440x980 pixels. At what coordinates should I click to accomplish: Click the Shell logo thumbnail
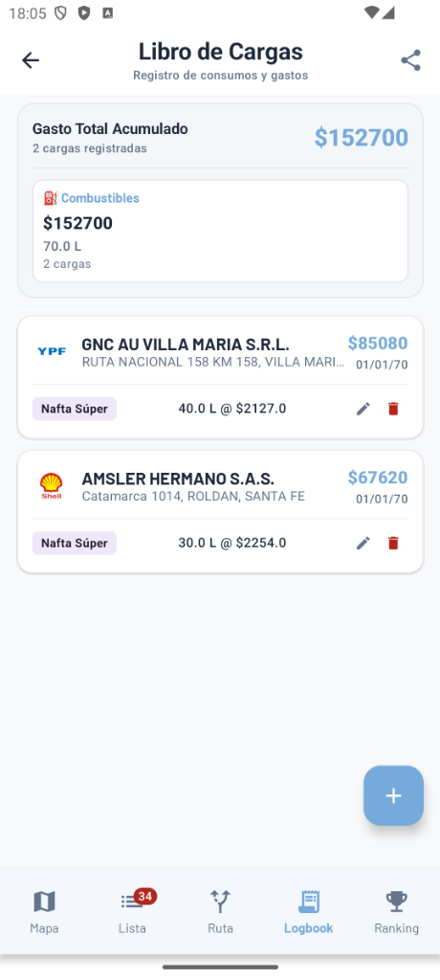(52, 485)
